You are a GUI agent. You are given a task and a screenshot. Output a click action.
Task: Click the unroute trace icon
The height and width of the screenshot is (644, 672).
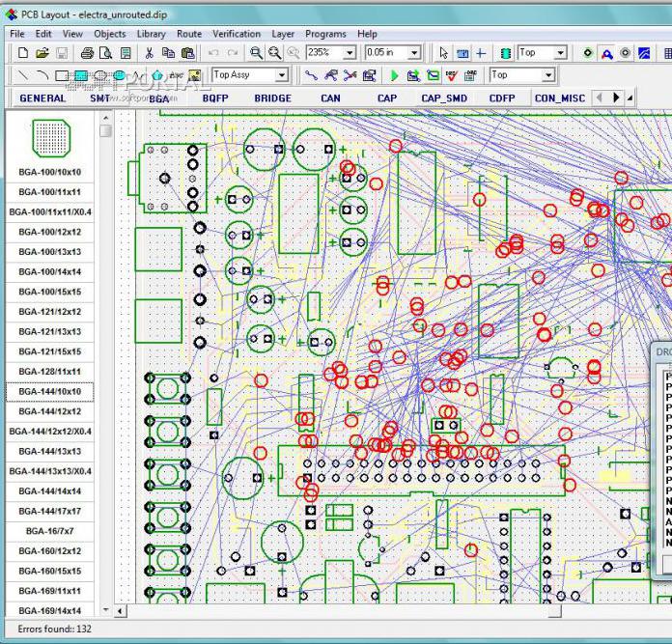350,76
